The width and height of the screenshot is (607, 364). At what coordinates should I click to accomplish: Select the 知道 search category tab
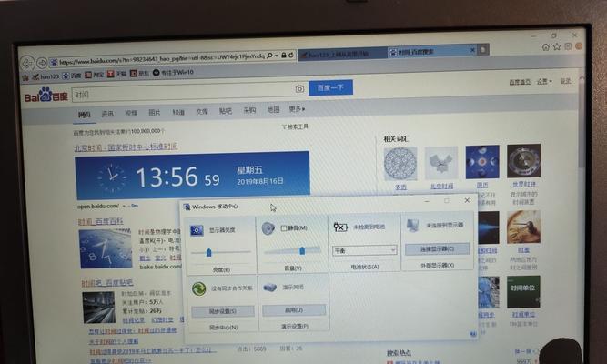tap(178, 112)
